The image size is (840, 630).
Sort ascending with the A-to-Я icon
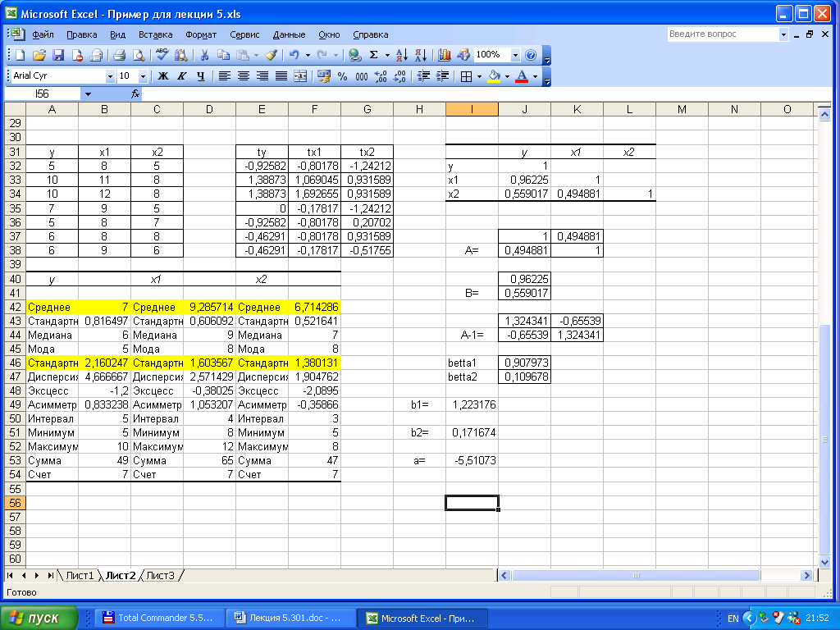[402, 55]
